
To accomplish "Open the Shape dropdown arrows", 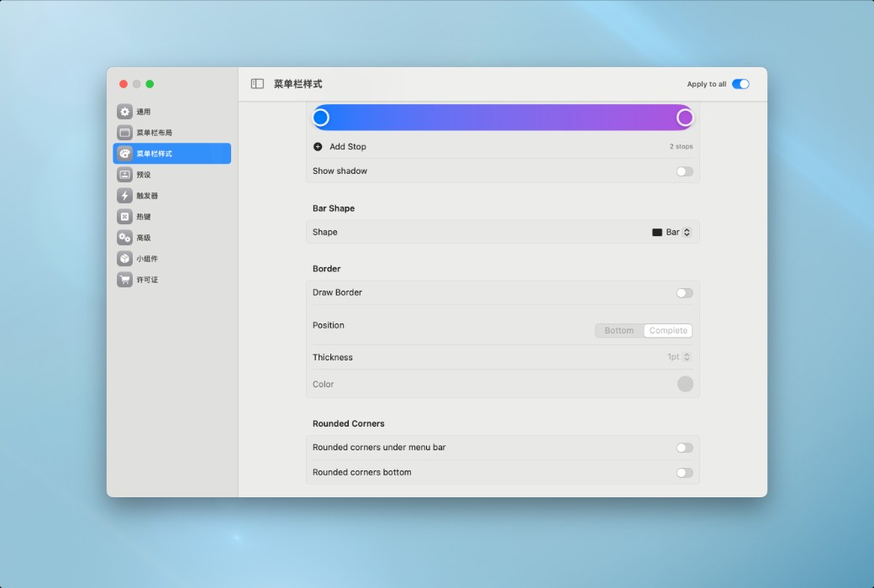I will [687, 233].
